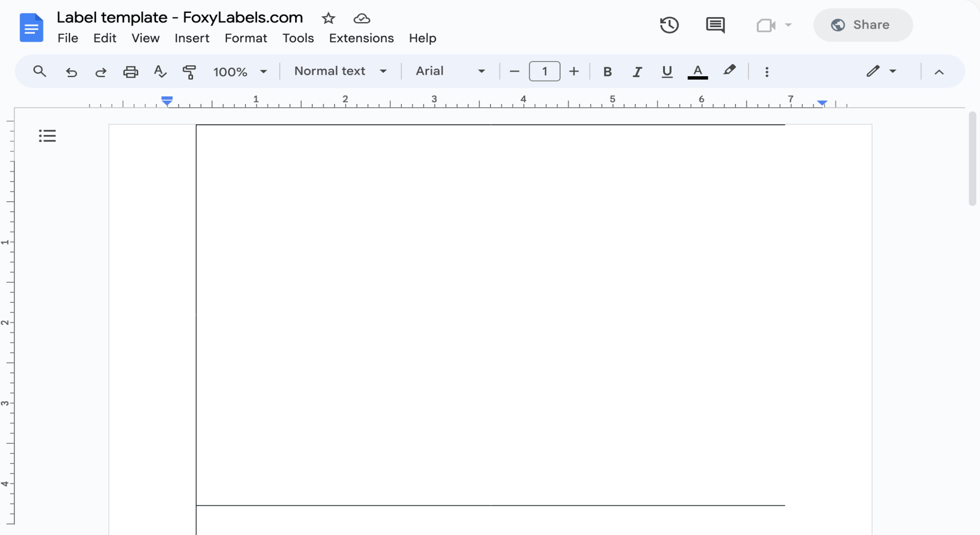Image resolution: width=980 pixels, height=535 pixels.
Task: Expand the video call options arrow
Action: point(788,25)
